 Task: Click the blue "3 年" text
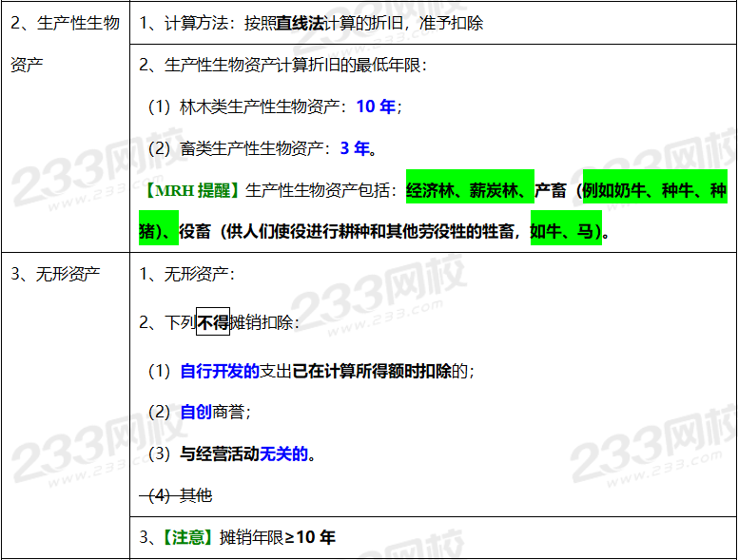(x=355, y=148)
